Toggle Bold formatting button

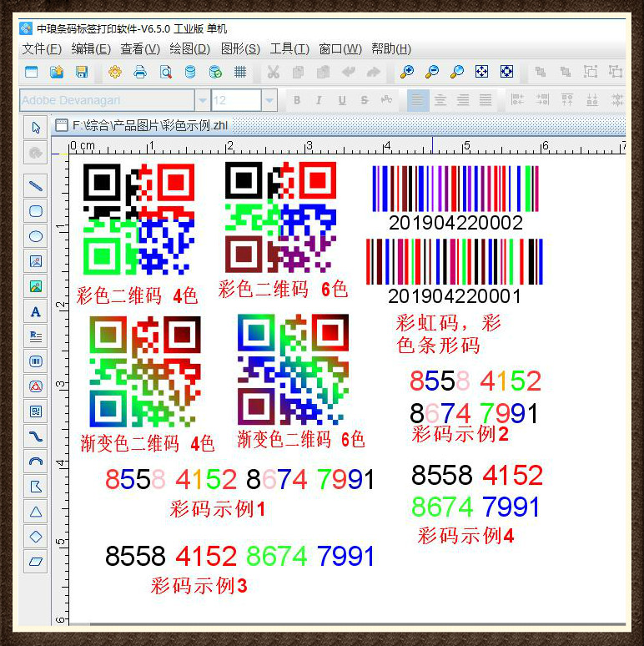[296, 100]
